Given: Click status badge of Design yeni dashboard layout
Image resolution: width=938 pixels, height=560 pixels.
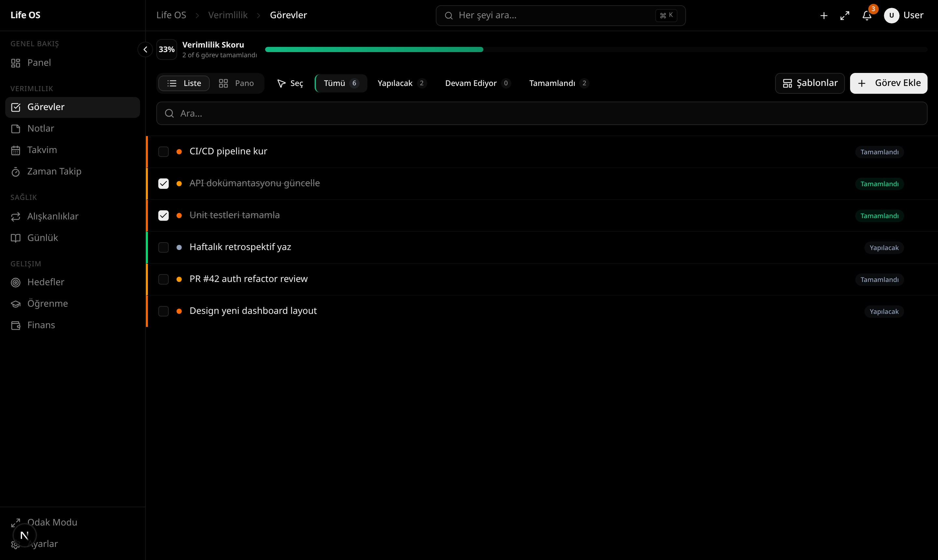Looking at the screenshot, I should click(884, 312).
